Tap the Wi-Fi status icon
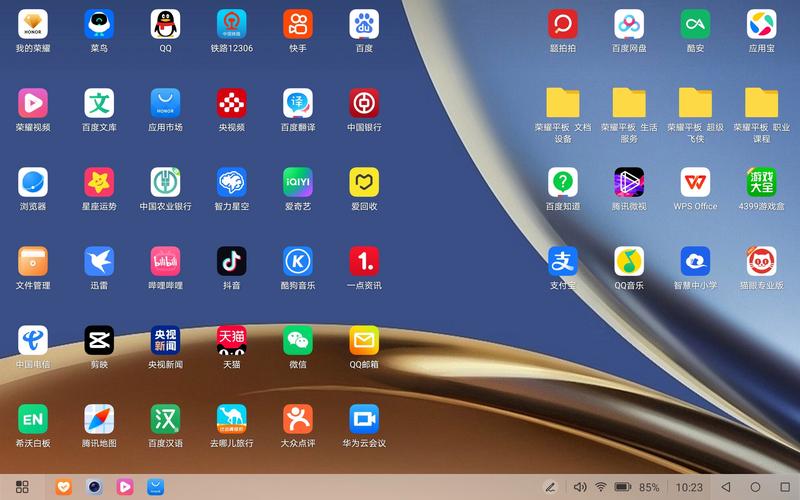Viewport: 800px width, 500px height. (601, 487)
